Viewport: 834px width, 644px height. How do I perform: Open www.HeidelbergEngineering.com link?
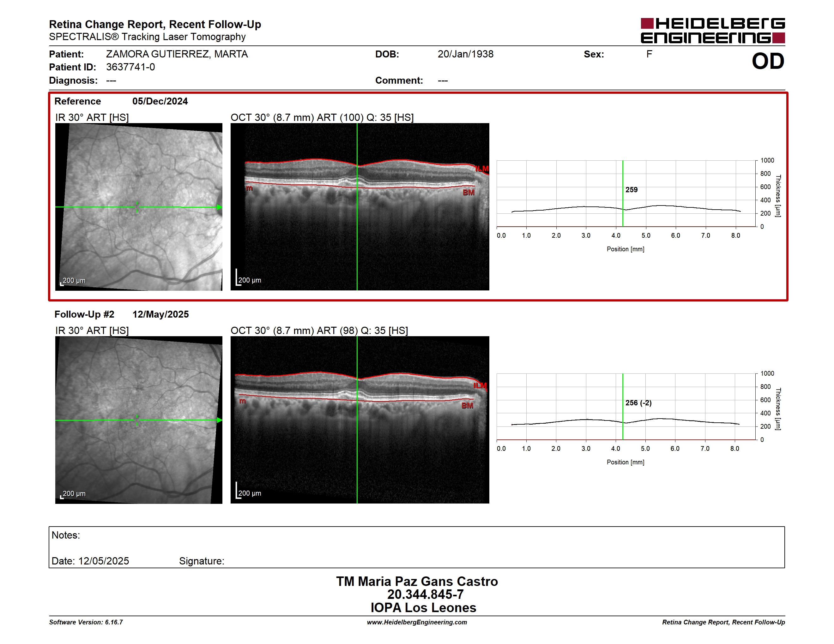pyautogui.click(x=417, y=622)
